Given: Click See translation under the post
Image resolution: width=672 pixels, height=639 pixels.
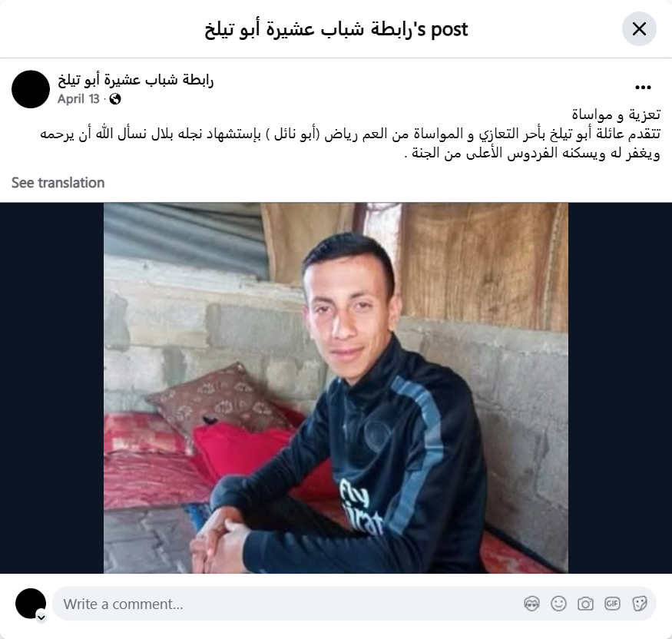Looking at the screenshot, I should pyautogui.click(x=58, y=183).
